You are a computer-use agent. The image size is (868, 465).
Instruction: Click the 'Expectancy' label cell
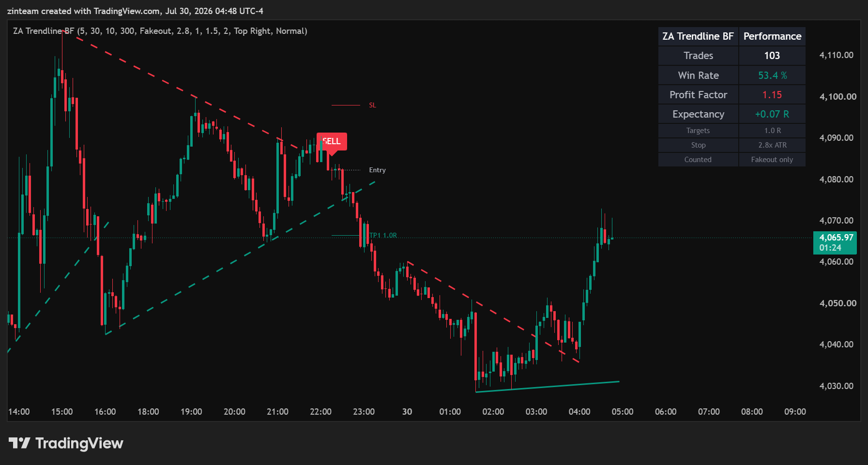698,114
